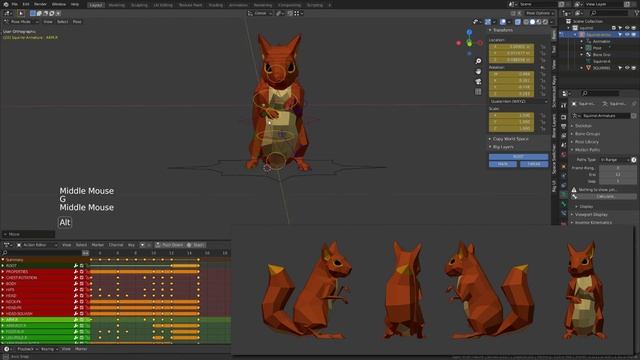The image size is (640, 360).
Task: Click the Push Down action button
Action: point(169,245)
